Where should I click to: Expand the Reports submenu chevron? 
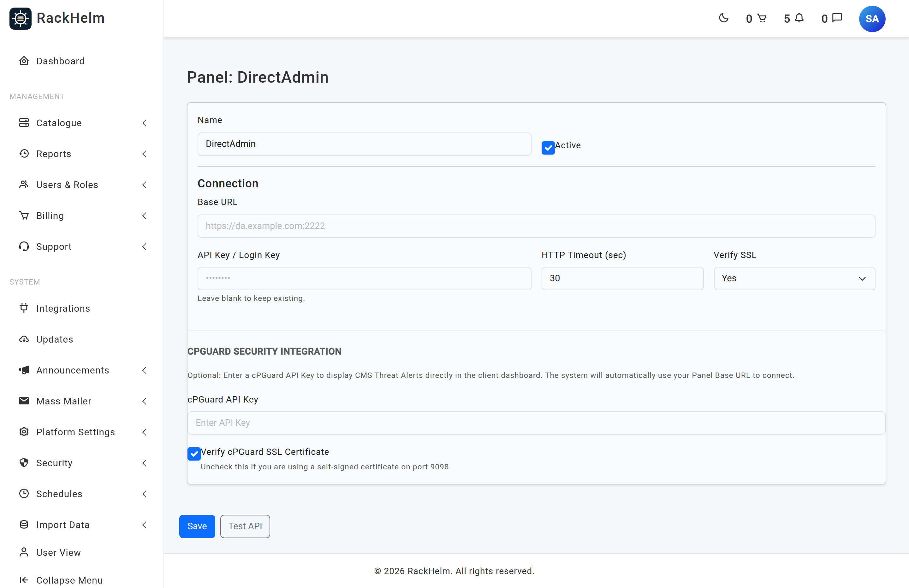[144, 154]
